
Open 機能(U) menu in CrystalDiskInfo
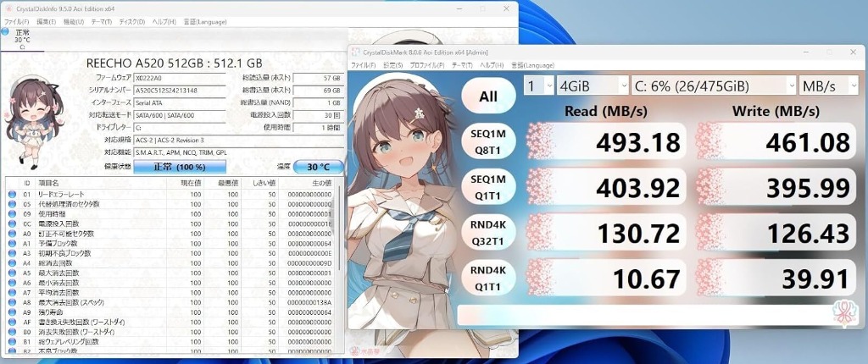pyautogui.click(x=74, y=21)
